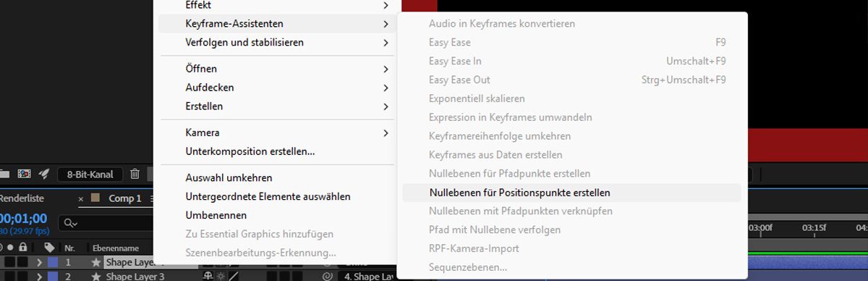868x281 pixels.
Task: Click the new composition icon
Action: tap(24, 175)
